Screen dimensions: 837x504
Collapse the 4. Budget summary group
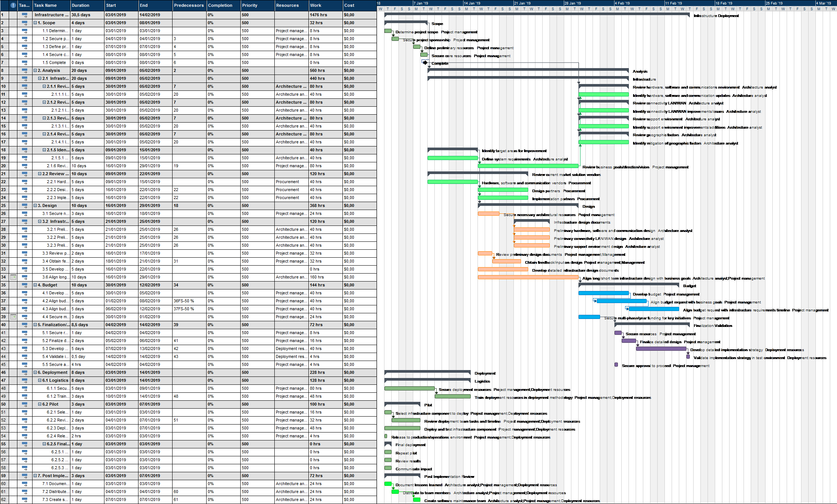(36, 285)
